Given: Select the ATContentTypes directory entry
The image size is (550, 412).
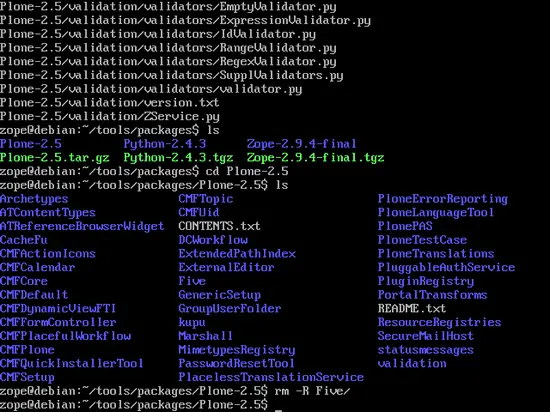Looking at the screenshot, I should coord(48,212).
